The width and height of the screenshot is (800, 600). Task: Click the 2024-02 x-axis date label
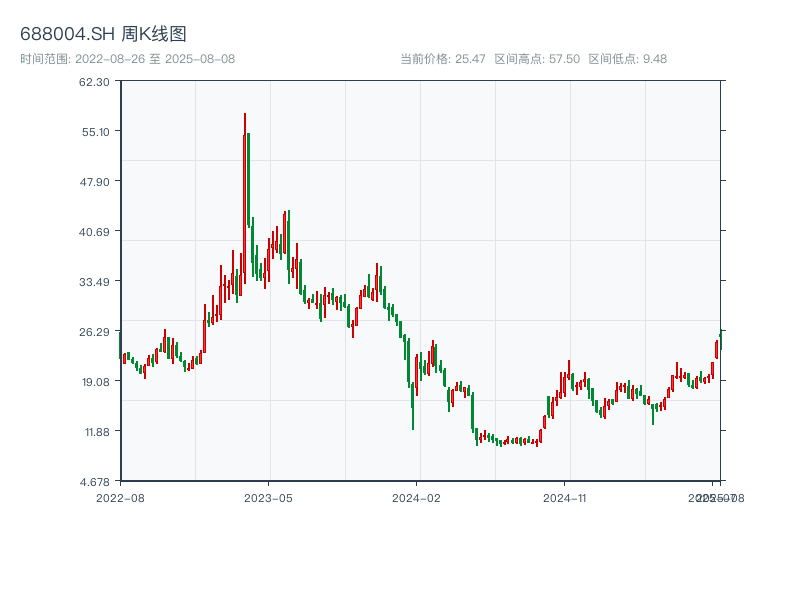coord(416,497)
